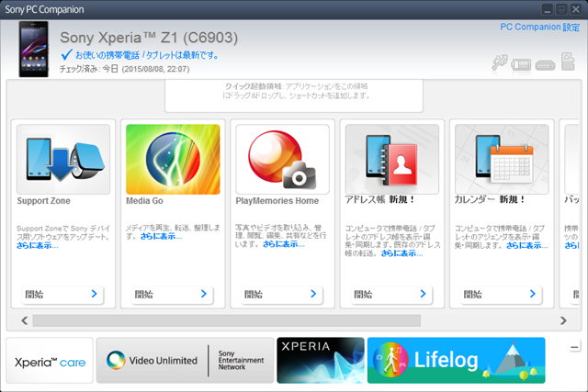Click the USB cable connection icon
Image resolution: width=588 pixels, height=392 pixels.
[x=500, y=62]
